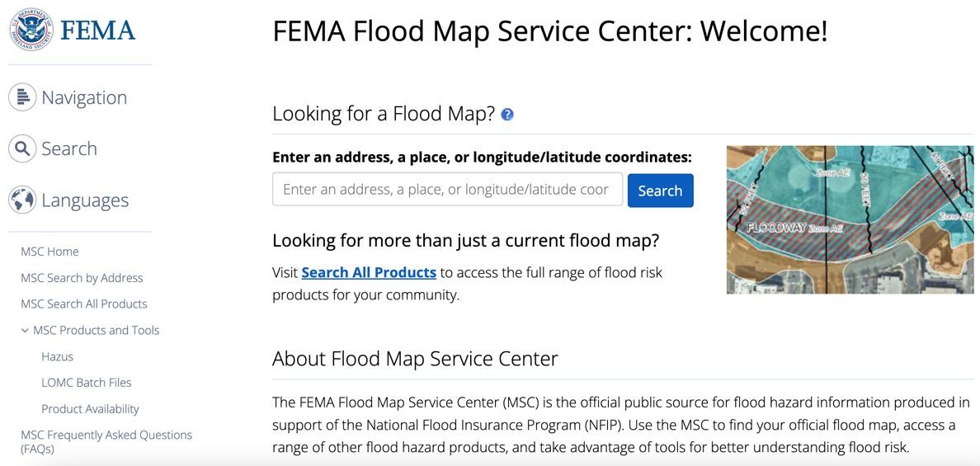Image resolution: width=980 pixels, height=466 pixels.
Task: Click the FEMA wordmark text
Action: [x=97, y=31]
